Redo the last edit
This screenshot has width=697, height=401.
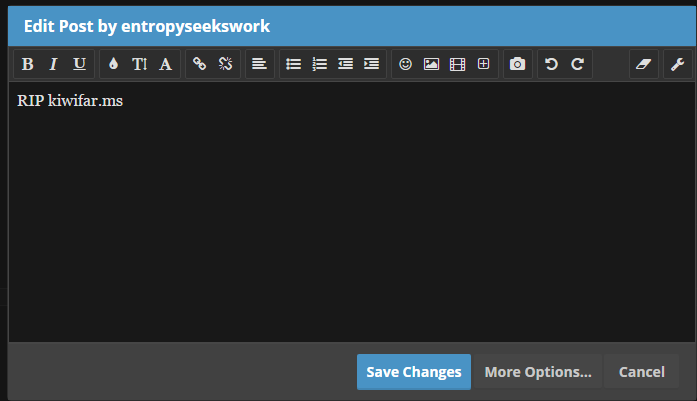(x=577, y=64)
